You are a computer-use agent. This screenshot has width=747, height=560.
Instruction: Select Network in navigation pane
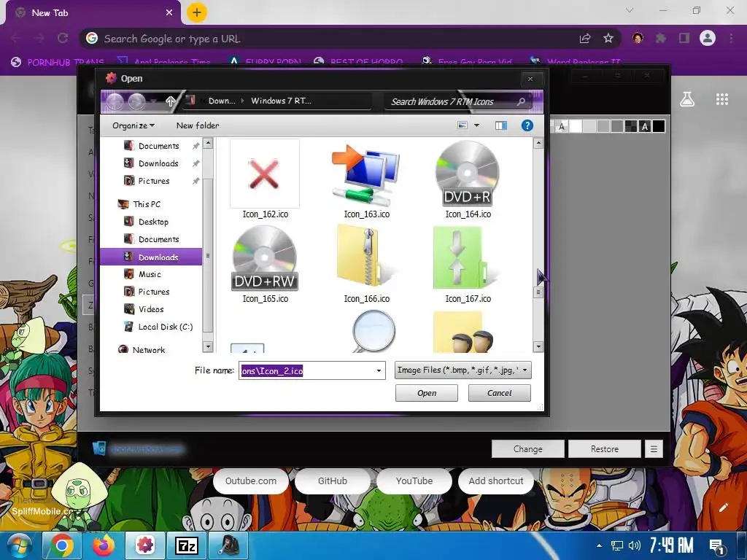click(148, 350)
